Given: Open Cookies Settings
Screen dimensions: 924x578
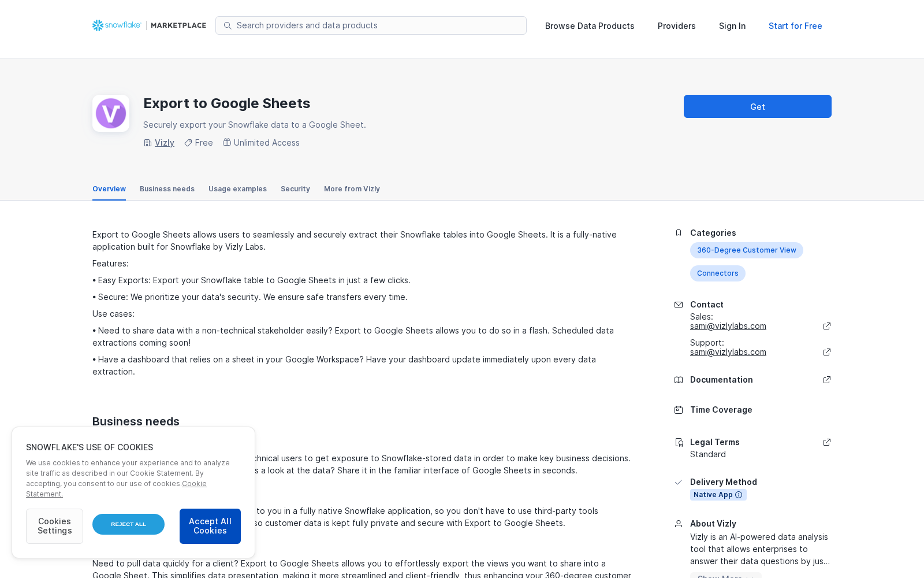Looking at the screenshot, I should click(x=54, y=526).
